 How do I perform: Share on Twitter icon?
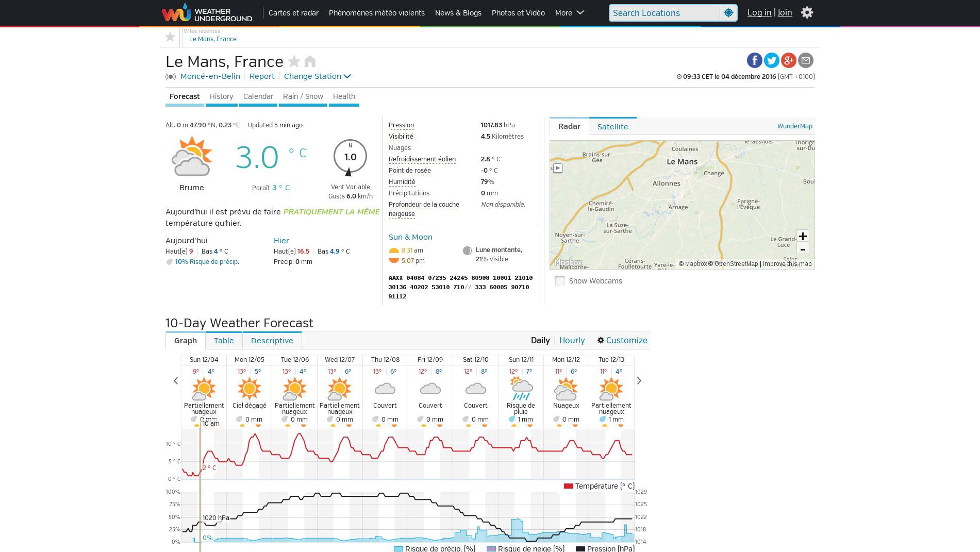(771, 60)
